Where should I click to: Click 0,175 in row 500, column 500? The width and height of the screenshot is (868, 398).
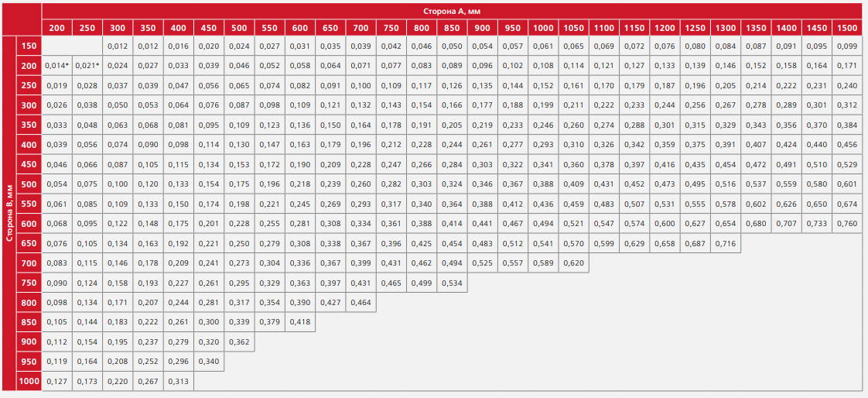(239, 184)
